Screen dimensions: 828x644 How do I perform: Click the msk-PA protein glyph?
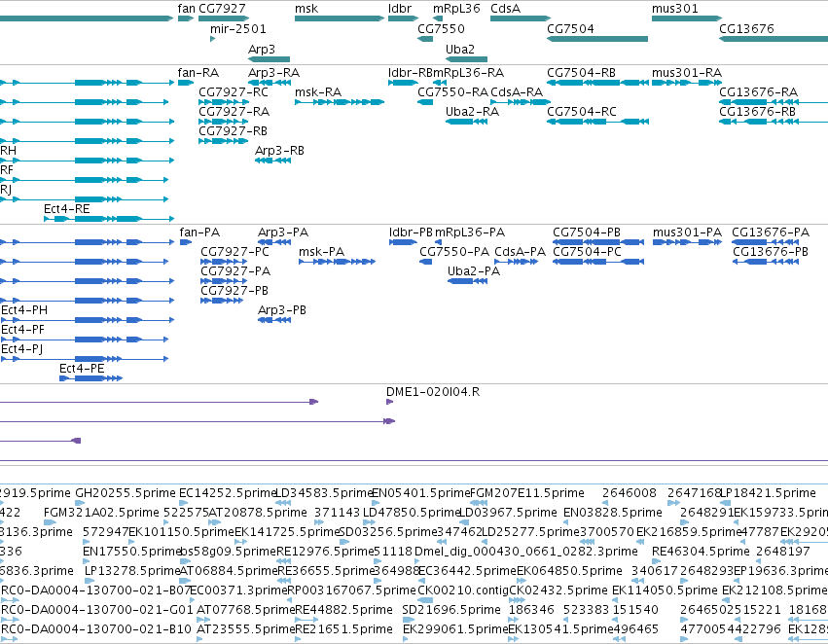click(337, 262)
